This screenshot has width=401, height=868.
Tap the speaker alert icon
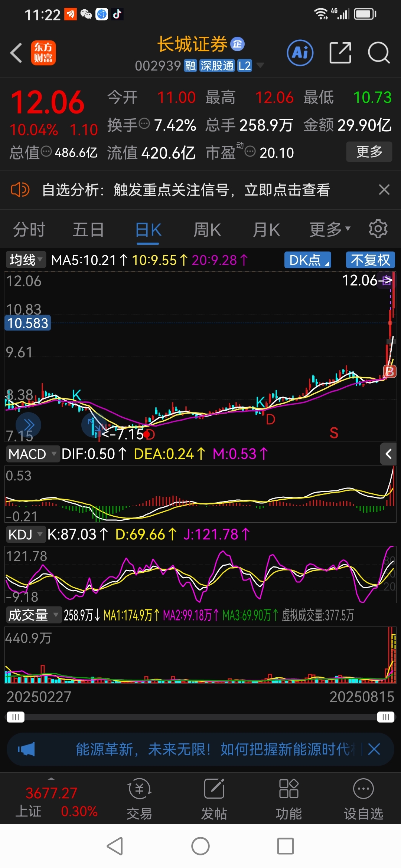tap(20, 190)
